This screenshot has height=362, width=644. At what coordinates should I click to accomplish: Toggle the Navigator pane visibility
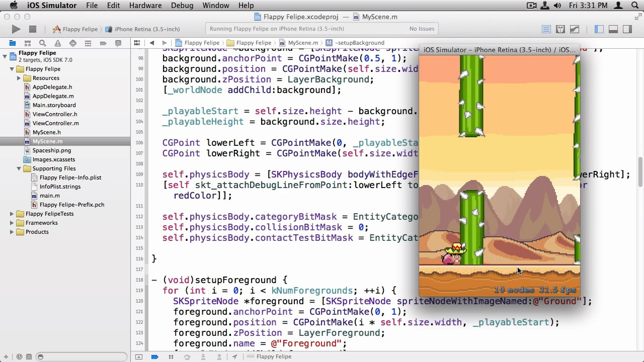599,29
